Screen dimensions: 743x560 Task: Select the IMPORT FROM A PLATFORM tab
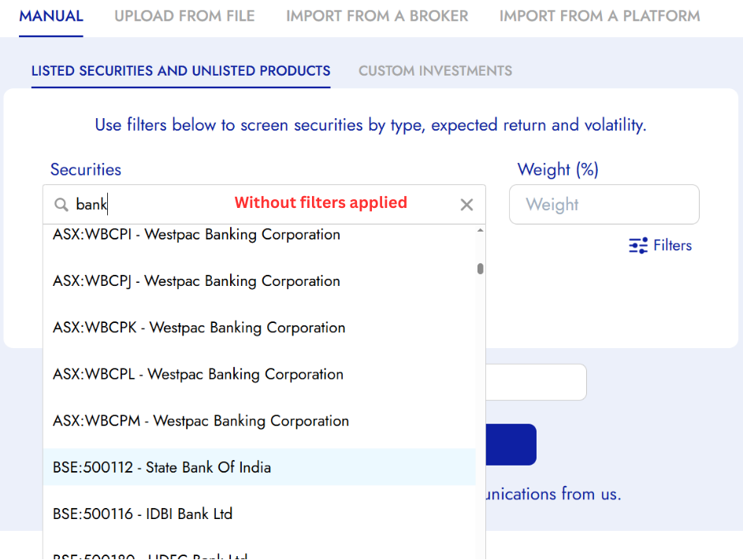pyautogui.click(x=599, y=17)
